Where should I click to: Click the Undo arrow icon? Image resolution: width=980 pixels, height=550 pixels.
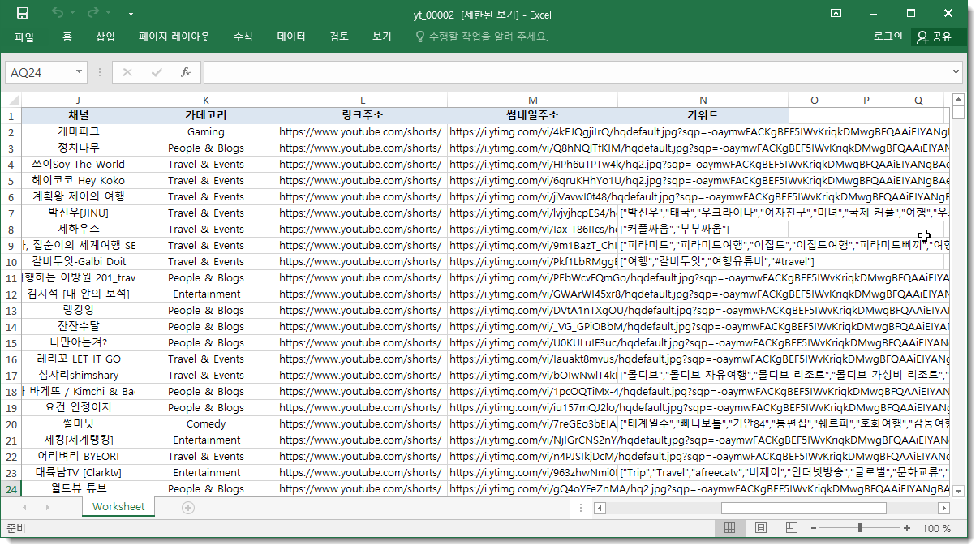(x=57, y=14)
